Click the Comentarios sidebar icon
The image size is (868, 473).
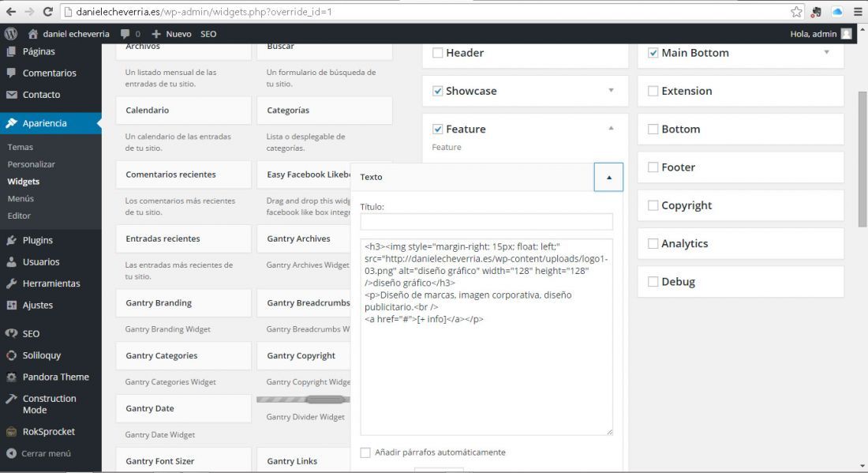tap(11, 73)
